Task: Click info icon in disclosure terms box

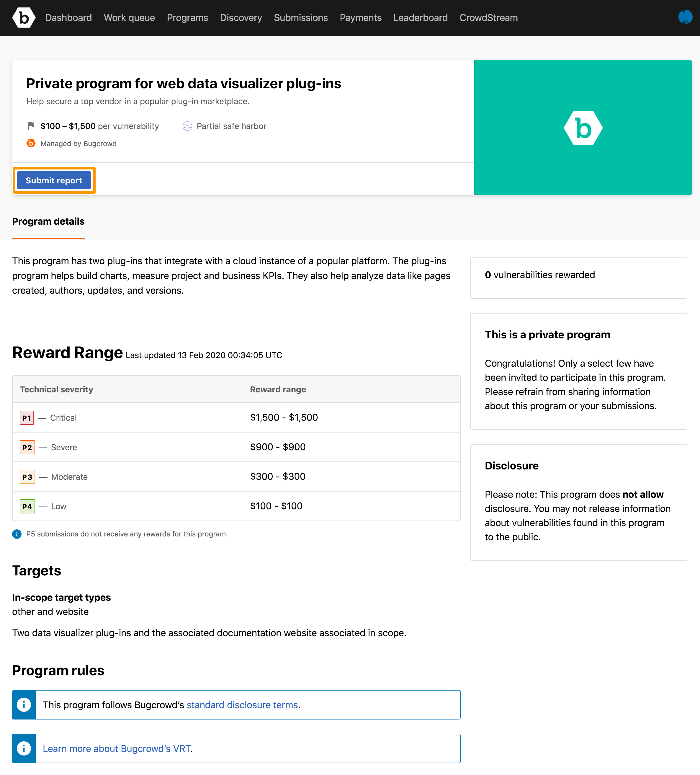Action: (24, 705)
